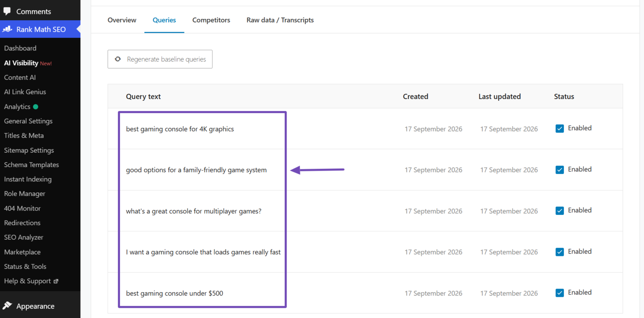Screen dimensions: 644x318
Task: Open Marketplace in the sidebar
Action: tap(22, 252)
